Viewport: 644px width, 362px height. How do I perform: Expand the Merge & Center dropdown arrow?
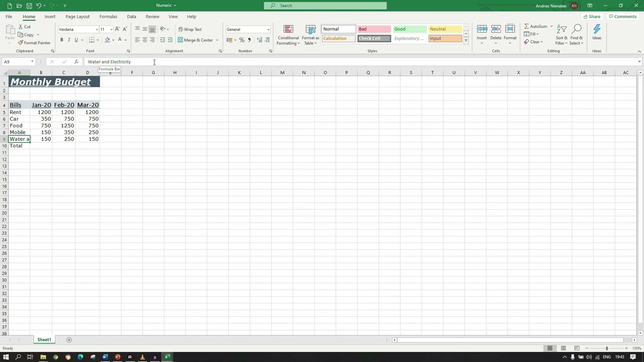217,40
